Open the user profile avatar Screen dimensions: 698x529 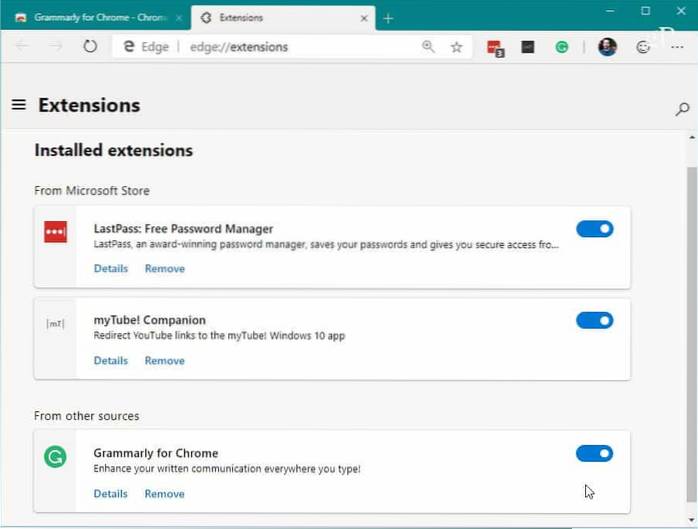point(607,47)
